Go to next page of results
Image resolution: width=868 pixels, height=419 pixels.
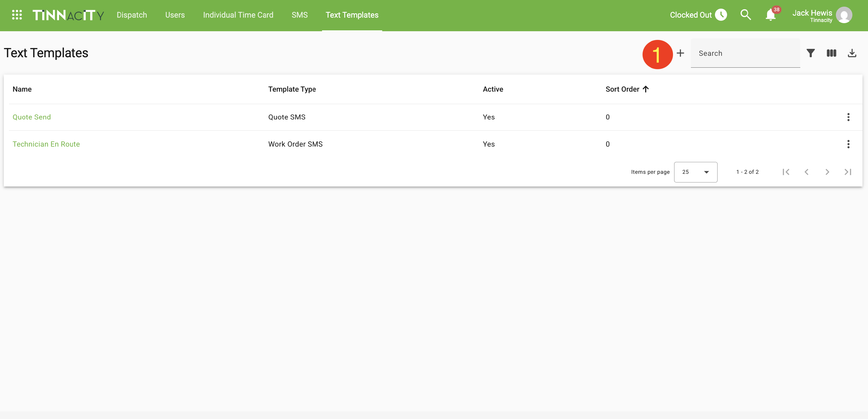pyautogui.click(x=827, y=172)
